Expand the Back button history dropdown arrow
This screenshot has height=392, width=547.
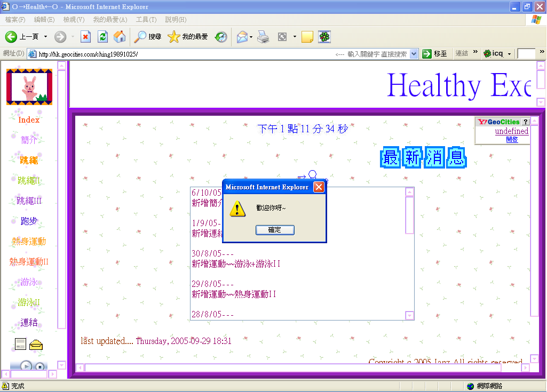click(x=45, y=37)
